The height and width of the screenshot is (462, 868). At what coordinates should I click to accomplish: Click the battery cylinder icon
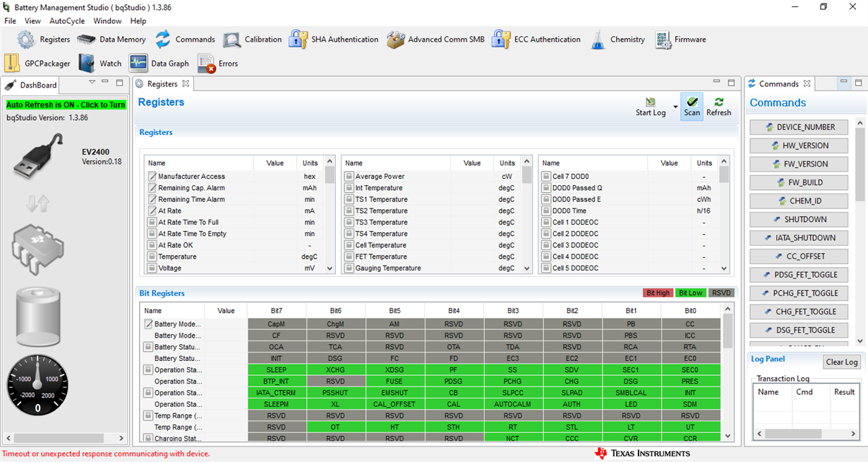(x=38, y=318)
